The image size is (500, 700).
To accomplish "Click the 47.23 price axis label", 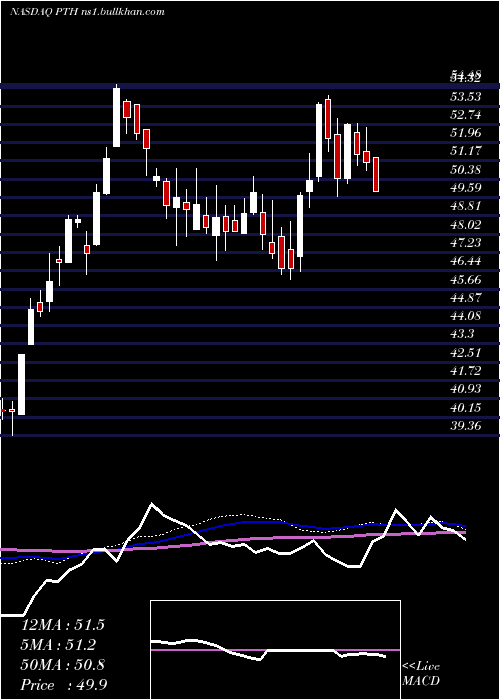I will 466,242.
